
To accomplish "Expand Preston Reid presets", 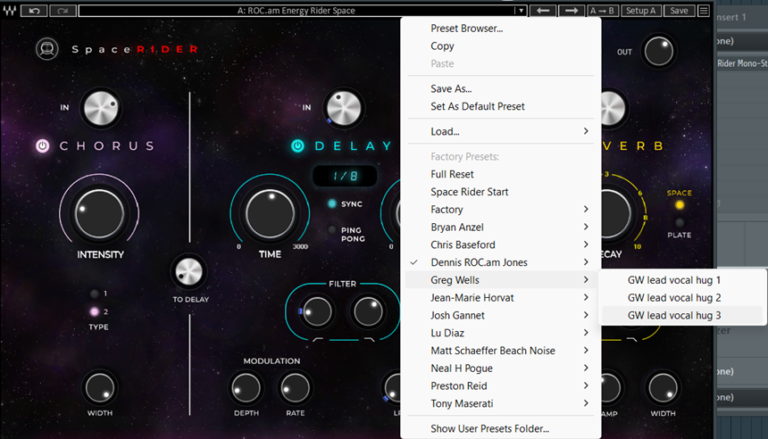I will [501, 386].
